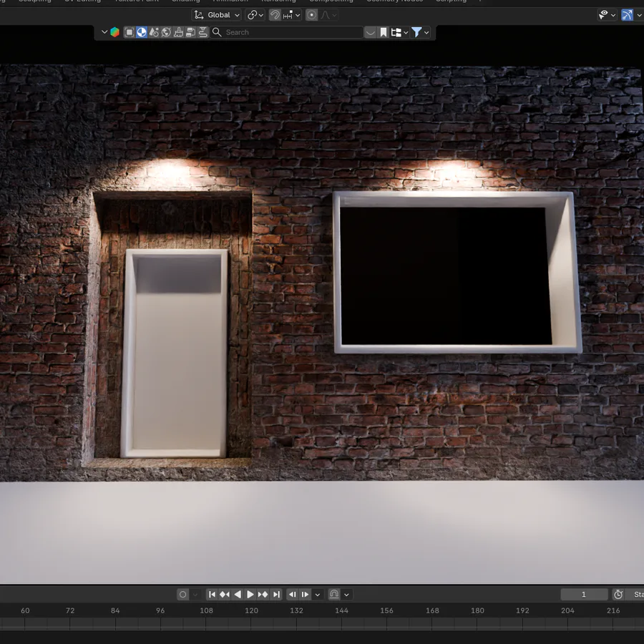
Task: Select the square frame filter icon
Action: click(x=130, y=32)
